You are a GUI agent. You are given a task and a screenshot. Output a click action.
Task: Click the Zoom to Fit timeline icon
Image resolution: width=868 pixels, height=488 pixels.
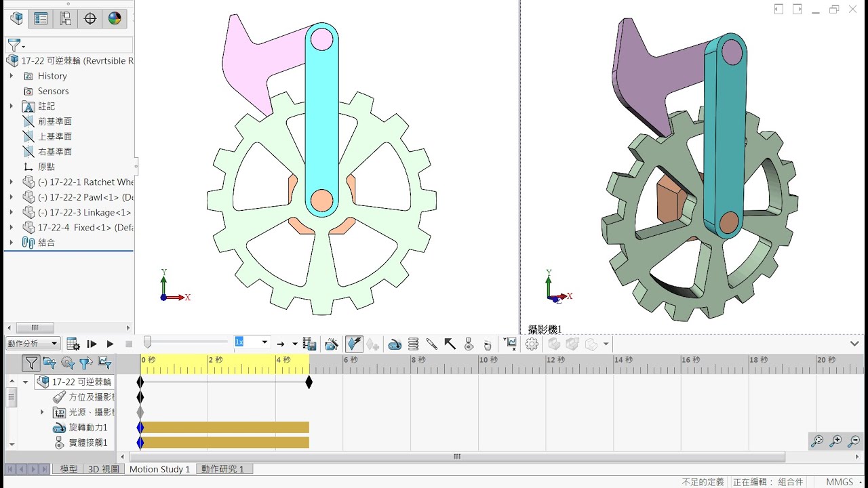[x=818, y=441]
